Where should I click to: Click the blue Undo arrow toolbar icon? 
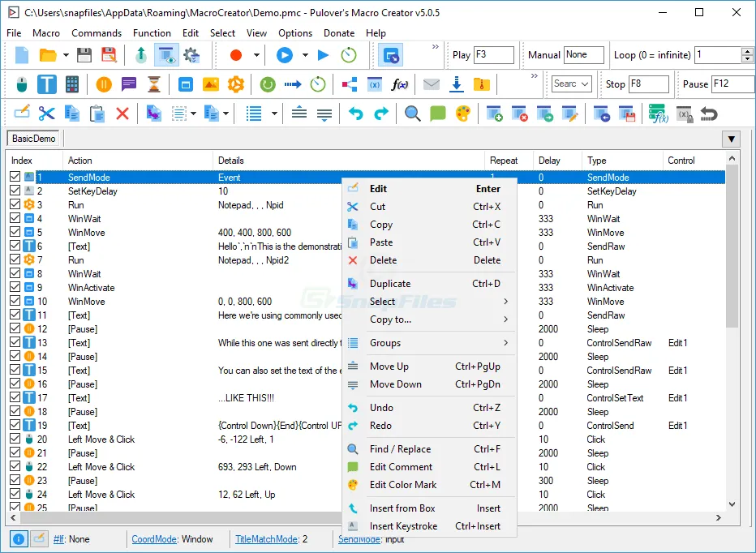point(356,114)
